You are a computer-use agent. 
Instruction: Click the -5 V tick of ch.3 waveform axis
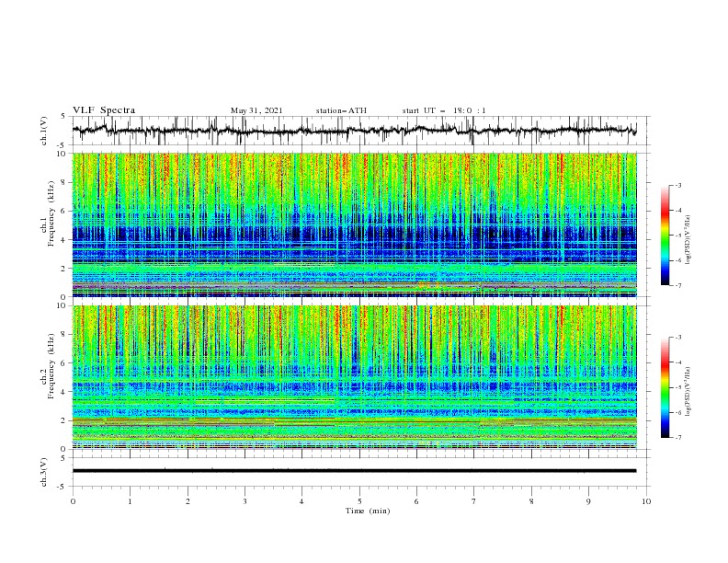63,487
